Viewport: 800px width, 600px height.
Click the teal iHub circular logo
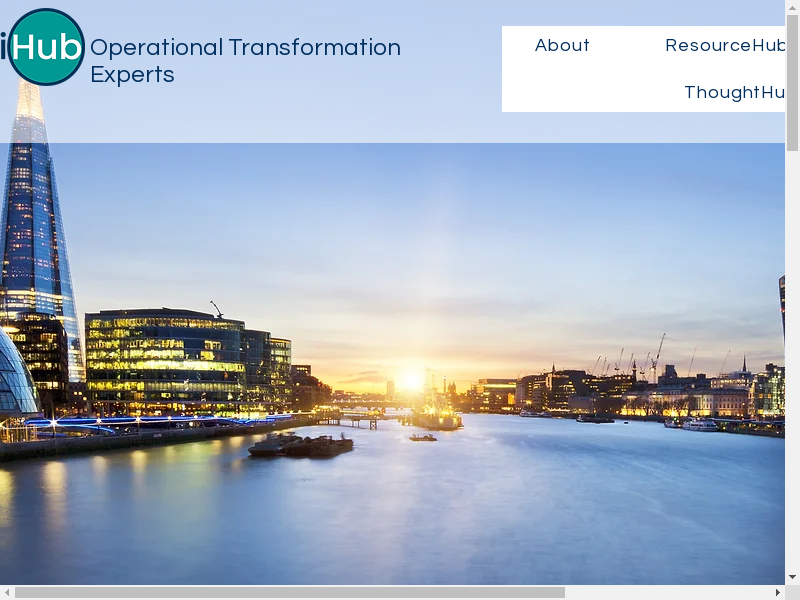[x=45, y=47]
